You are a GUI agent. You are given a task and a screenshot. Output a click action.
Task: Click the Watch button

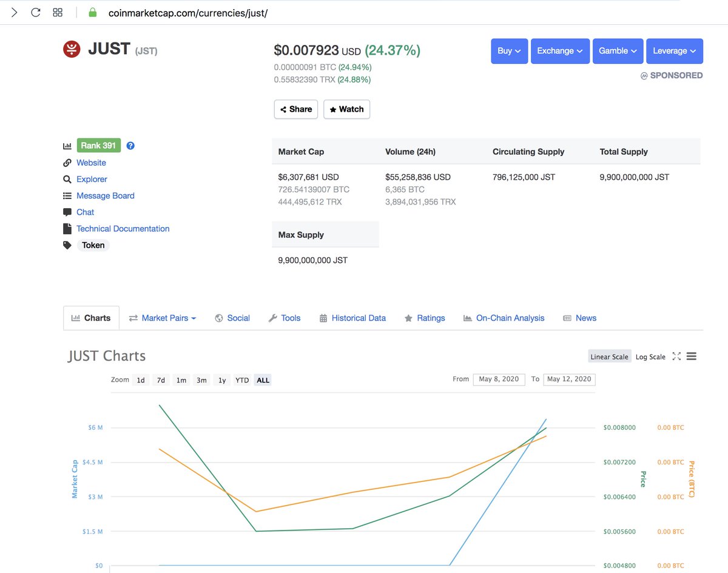click(346, 109)
